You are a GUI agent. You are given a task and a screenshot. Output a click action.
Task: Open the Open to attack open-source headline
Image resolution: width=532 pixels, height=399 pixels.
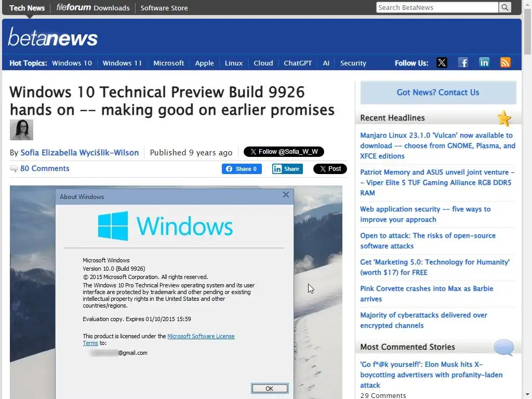[428, 241]
